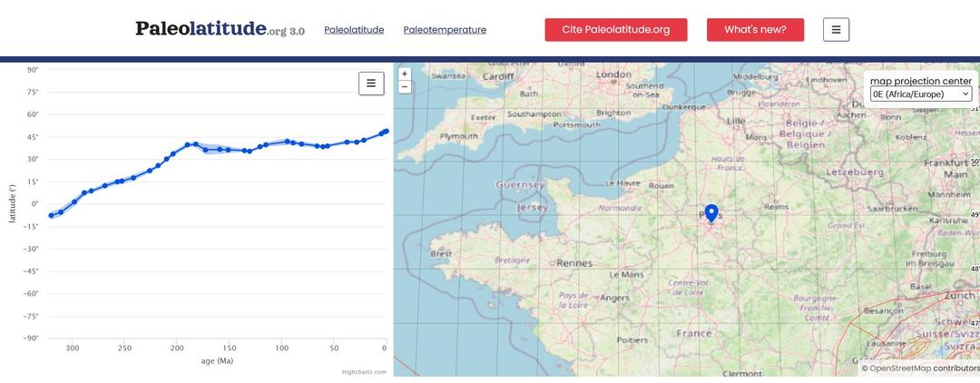Open the Paleotemperature navigation link
Image resolution: width=980 pixels, height=383 pixels.
(x=445, y=30)
